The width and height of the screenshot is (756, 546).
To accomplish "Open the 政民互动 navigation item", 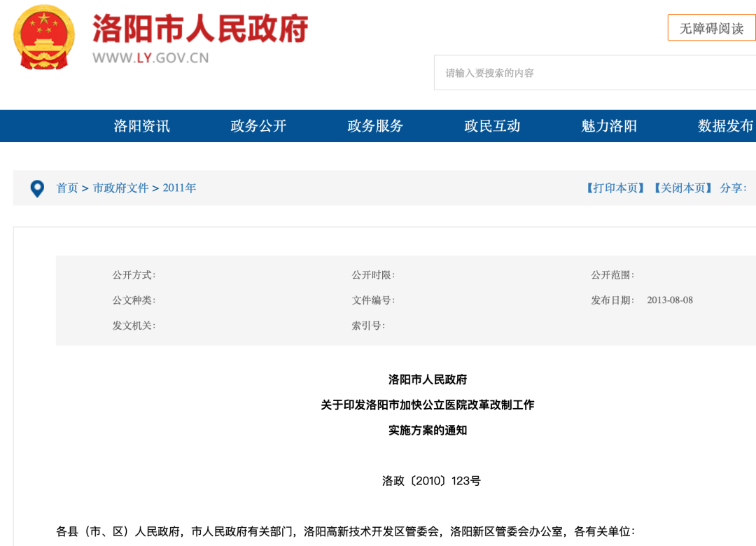I will coord(493,126).
